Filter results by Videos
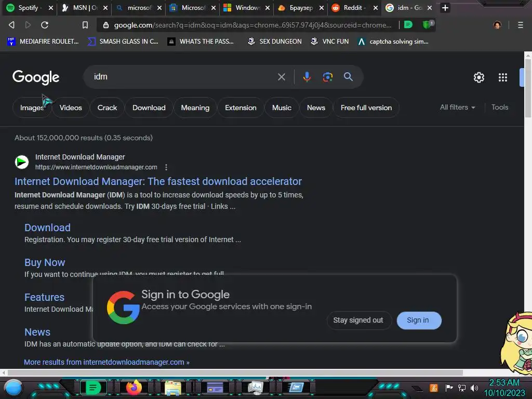The height and width of the screenshot is (399, 532). click(x=71, y=108)
